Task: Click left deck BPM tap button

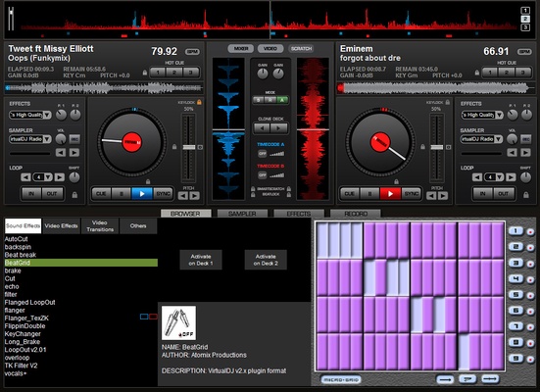Action: (x=192, y=52)
